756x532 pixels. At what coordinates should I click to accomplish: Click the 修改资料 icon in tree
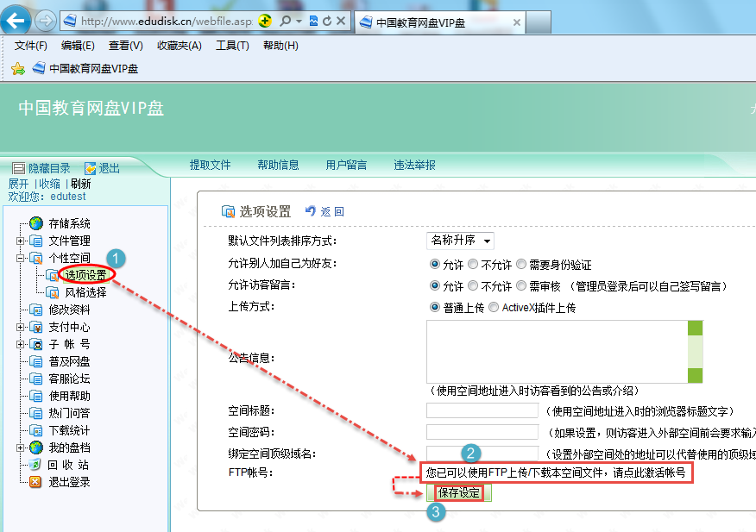36,310
